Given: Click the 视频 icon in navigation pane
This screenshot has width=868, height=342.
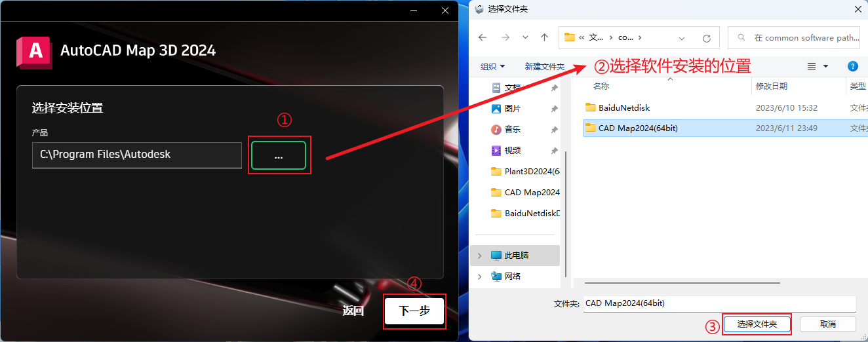Looking at the screenshot, I should click(x=496, y=150).
